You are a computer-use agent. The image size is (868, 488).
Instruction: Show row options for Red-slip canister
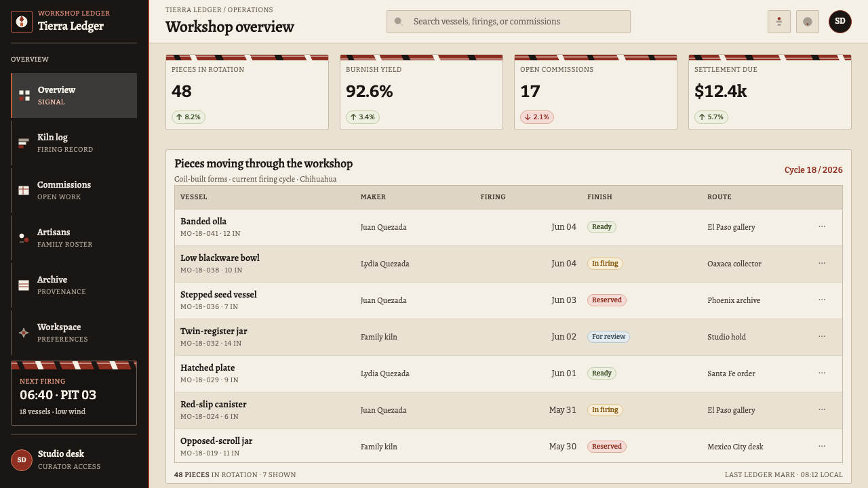(x=822, y=410)
